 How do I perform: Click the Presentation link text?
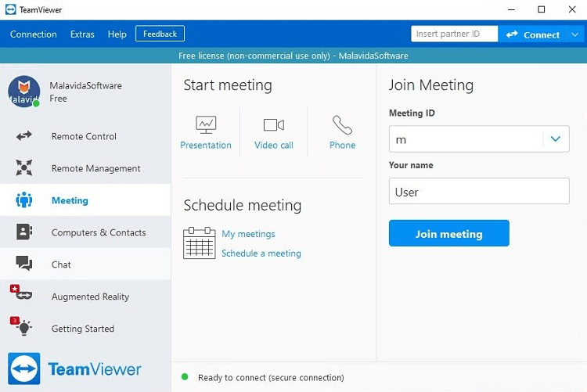[x=206, y=145]
